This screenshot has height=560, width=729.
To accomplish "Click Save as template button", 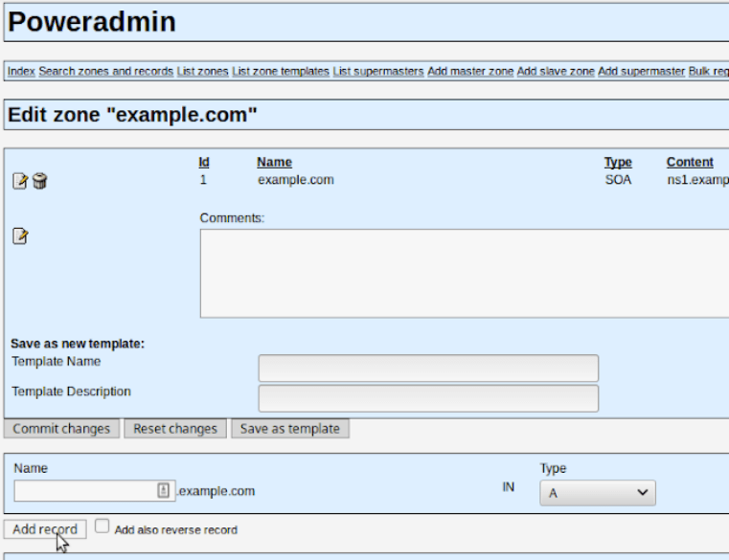I will tap(290, 429).
